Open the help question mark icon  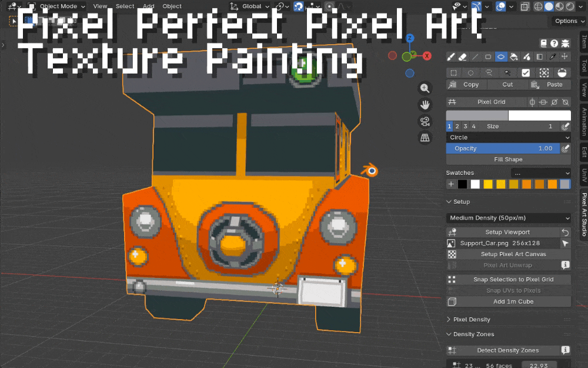pyautogui.click(x=554, y=43)
